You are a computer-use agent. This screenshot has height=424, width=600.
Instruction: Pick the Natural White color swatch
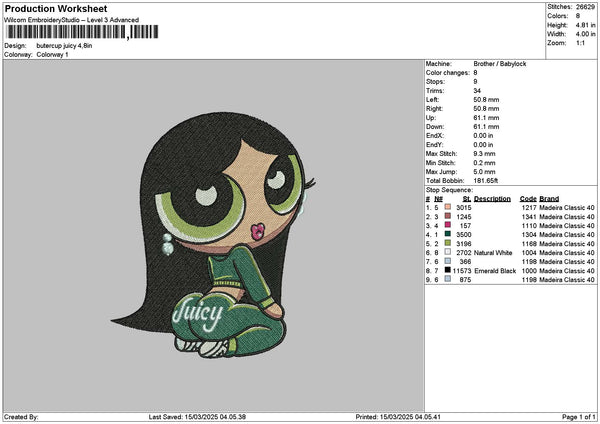click(x=447, y=252)
